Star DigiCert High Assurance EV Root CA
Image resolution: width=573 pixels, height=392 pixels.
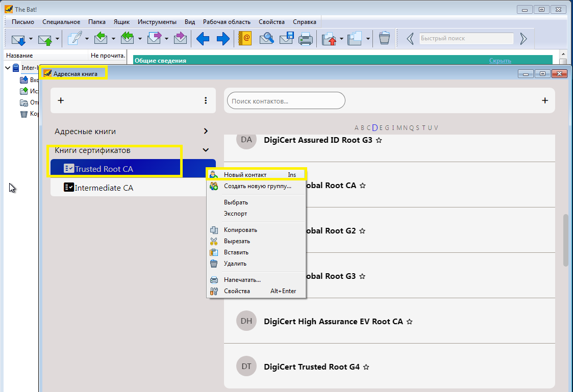[x=410, y=322]
